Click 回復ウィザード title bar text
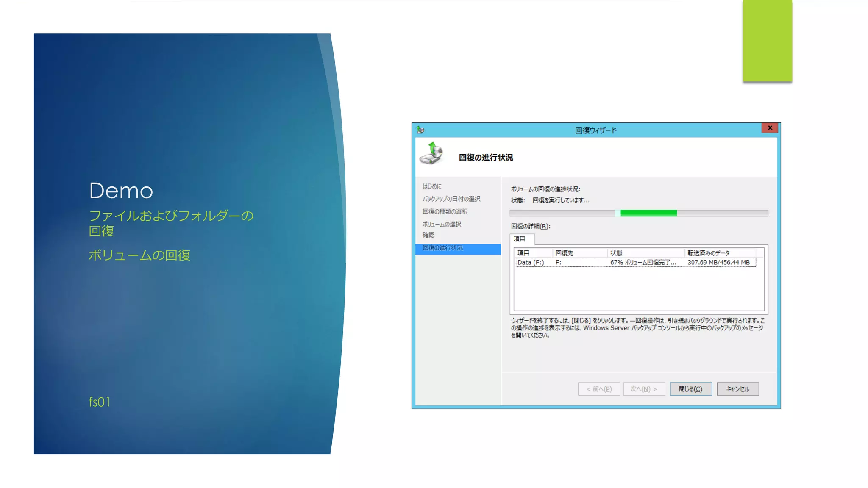The height and width of the screenshot is (488, 868). (595, 130)
